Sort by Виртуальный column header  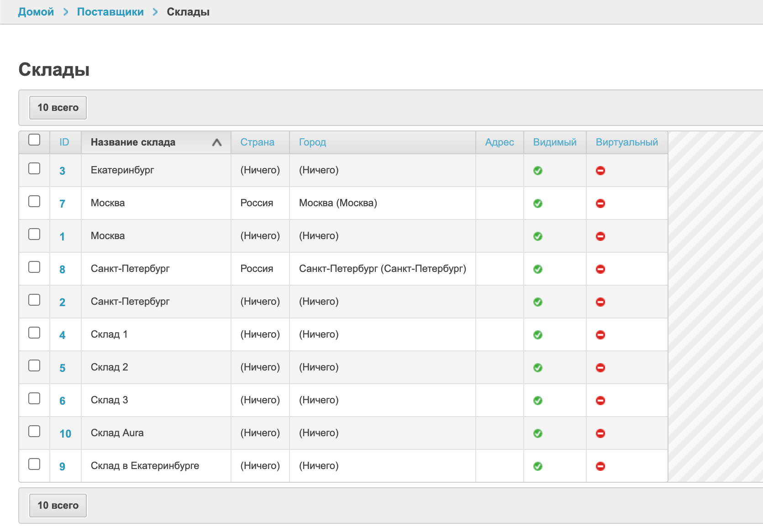click(x=626, y=142)
